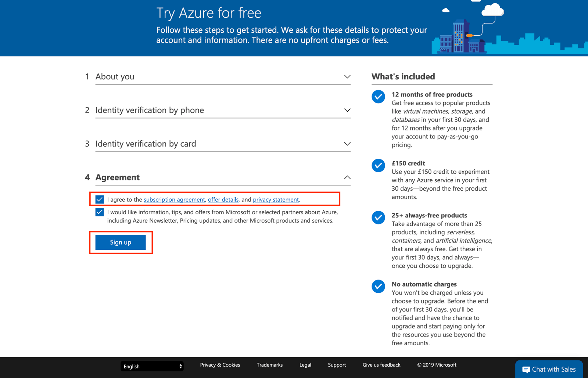The width and height of the screenshot is (588, 378).
Task: Open the Legal menu in the footer
Action: (x=305, y=365)
